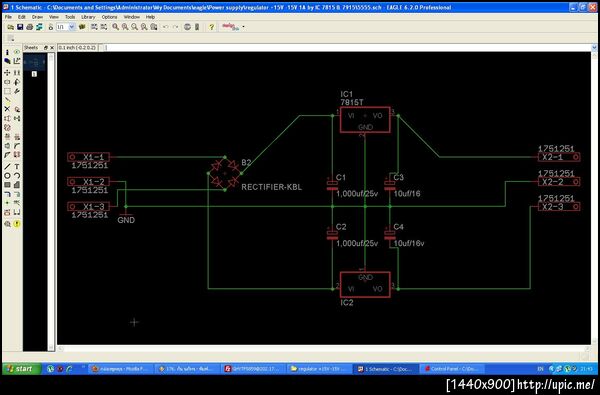600x395 pixels.
Task: Click the IC1 7815T regulator symbol
Action: click(365, 120)
